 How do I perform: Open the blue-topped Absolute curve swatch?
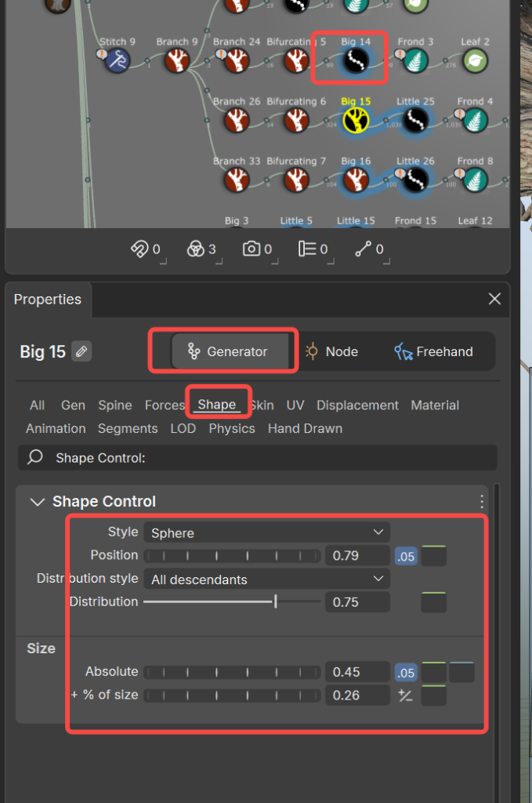(x=462, y=672)
